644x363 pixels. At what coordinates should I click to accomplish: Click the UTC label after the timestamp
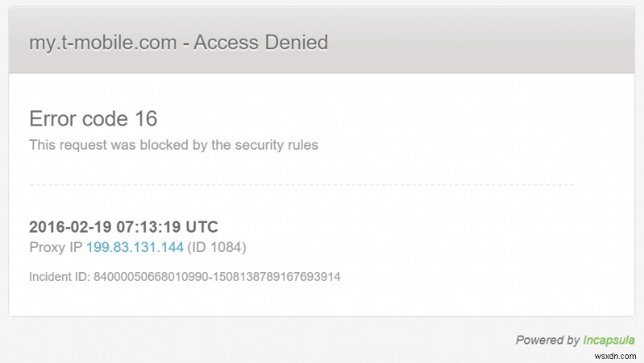coord(201,227)
